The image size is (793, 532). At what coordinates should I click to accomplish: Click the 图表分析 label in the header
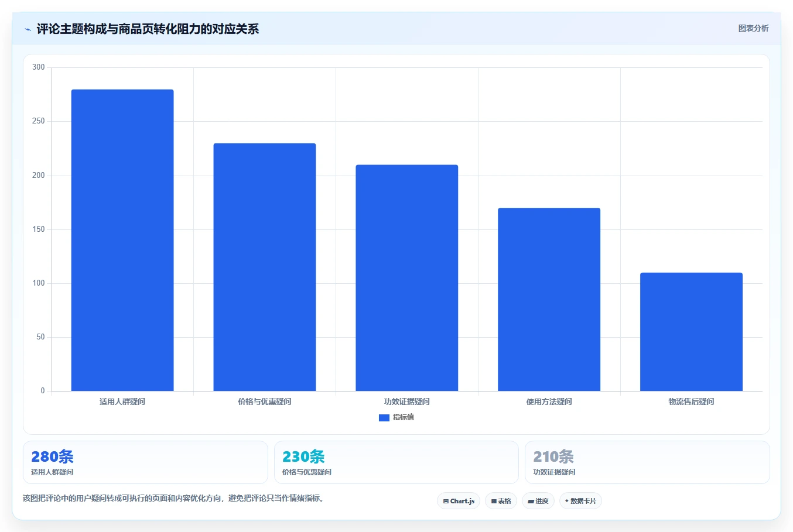[753, 28]
